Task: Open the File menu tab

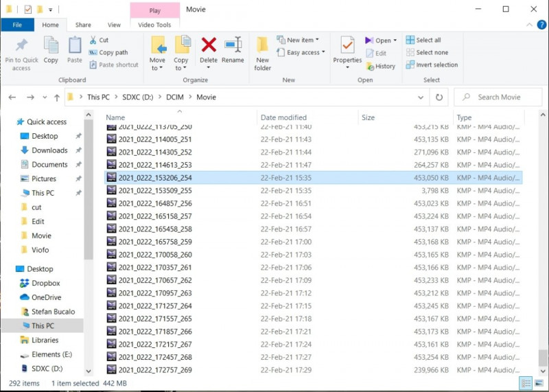Action: pyautogui.click(x=17, y=25)
